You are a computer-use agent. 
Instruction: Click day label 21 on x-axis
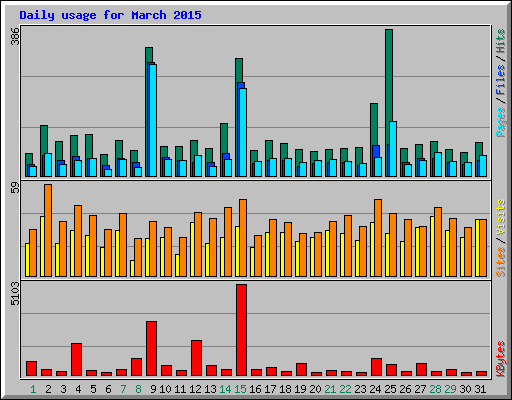330,389
